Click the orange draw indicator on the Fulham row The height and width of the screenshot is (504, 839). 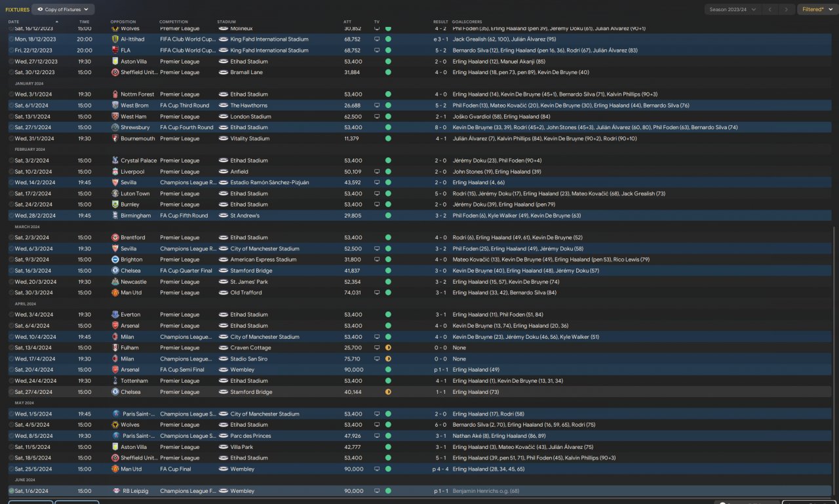pyautogui.click(x=388, y=348)
